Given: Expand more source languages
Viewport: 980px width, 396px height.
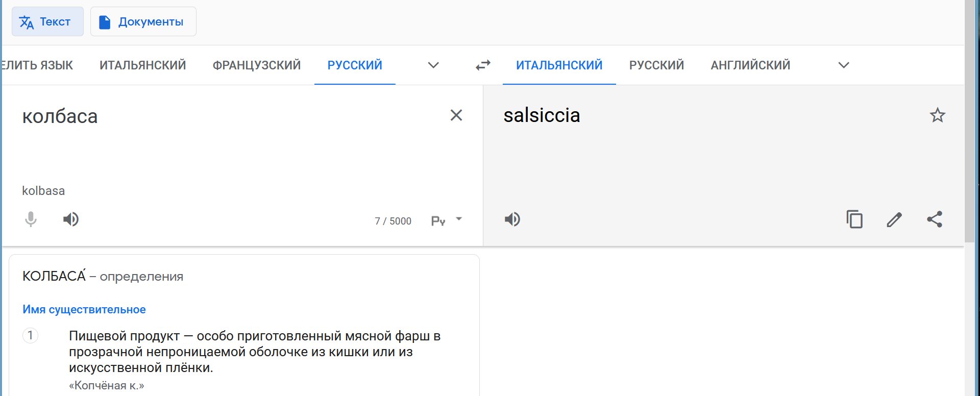Looking at the screenshot, I should coord(433,65).
